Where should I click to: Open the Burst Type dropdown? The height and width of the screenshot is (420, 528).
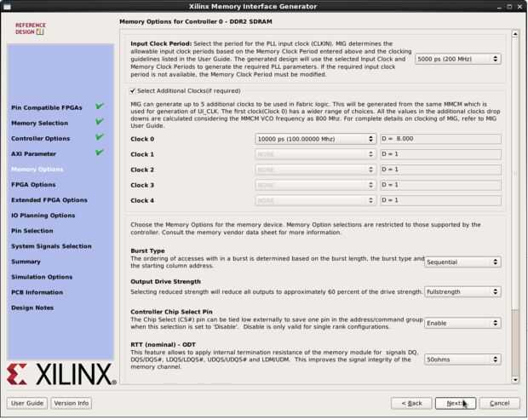point(462,262)
